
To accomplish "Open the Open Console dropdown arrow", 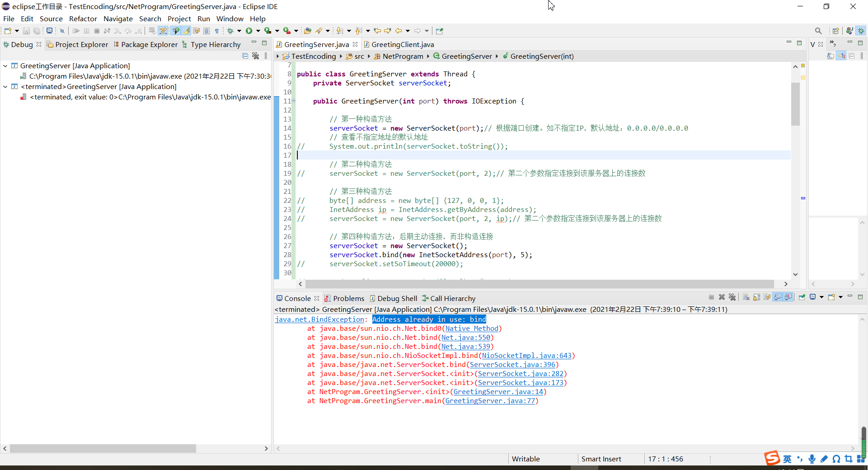I will [840, 297].
